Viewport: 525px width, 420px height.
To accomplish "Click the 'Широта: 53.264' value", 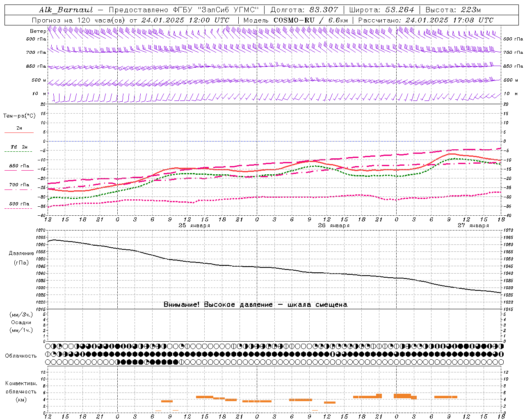I will 381,10.
